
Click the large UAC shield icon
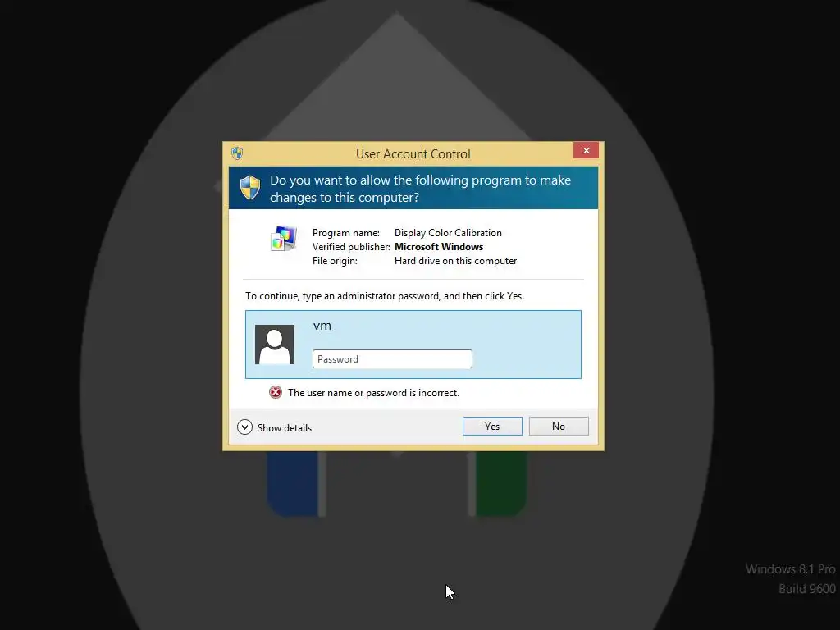(249, 188)
